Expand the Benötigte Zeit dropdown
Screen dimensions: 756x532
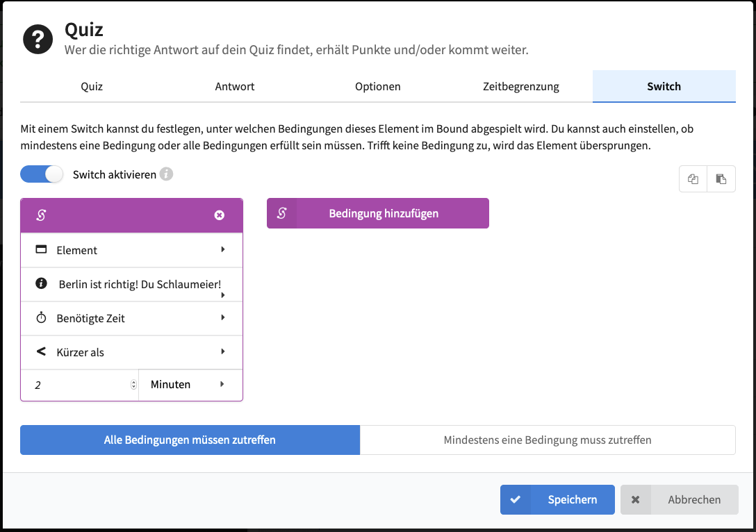132,318
